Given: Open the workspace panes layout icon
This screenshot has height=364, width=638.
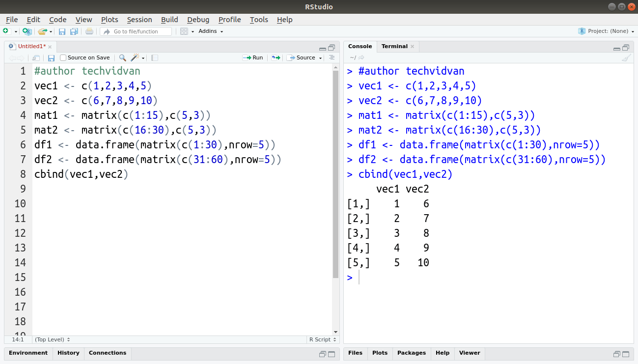Looking at the screenshot, I should pyautogui.click(x=184, y=31).
